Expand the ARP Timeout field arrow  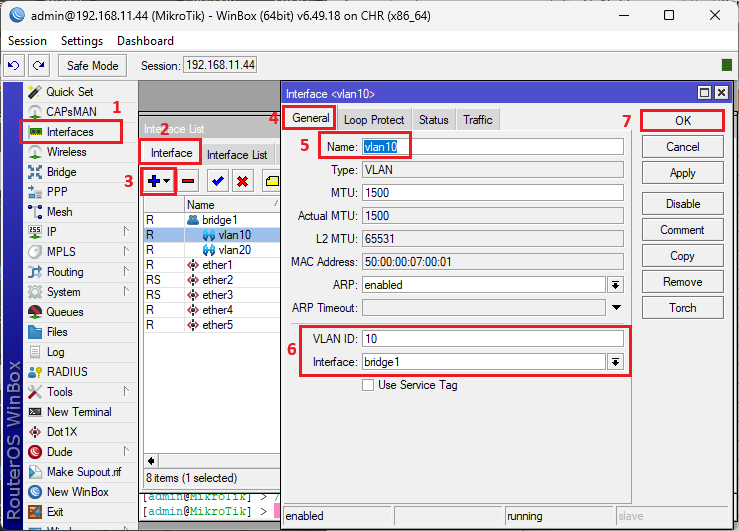(616, 307)
